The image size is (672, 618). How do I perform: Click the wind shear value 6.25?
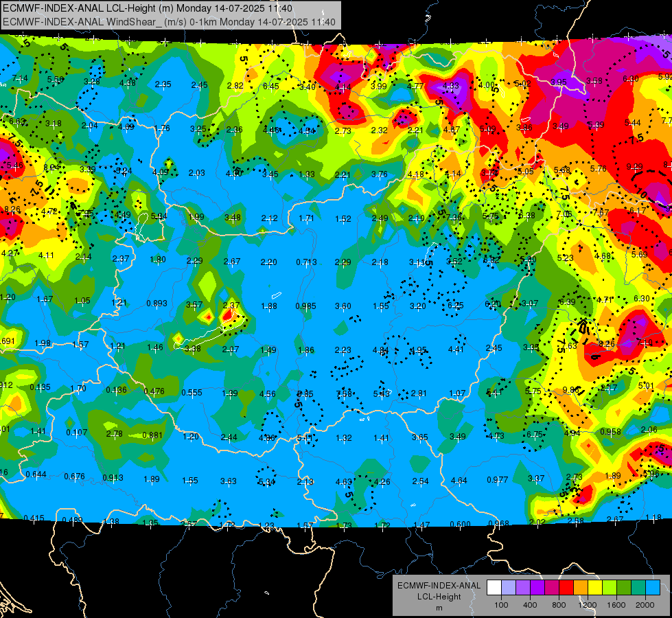coord(456,305)
